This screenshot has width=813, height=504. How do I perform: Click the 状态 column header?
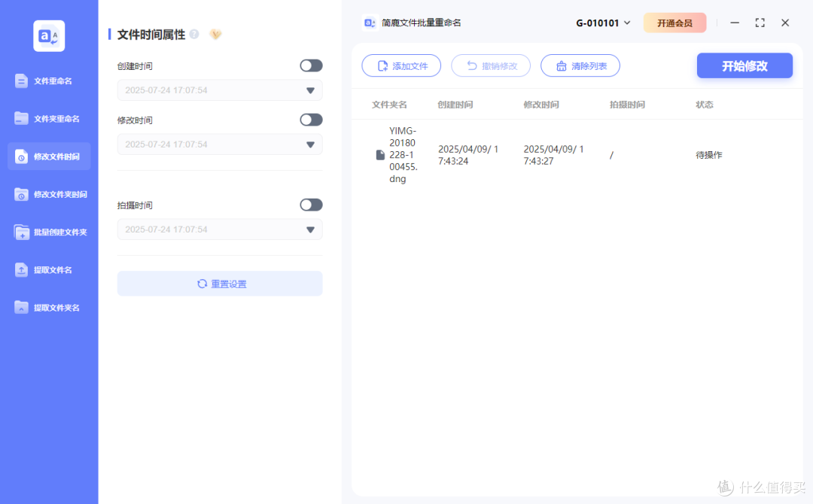pos(705,105)
